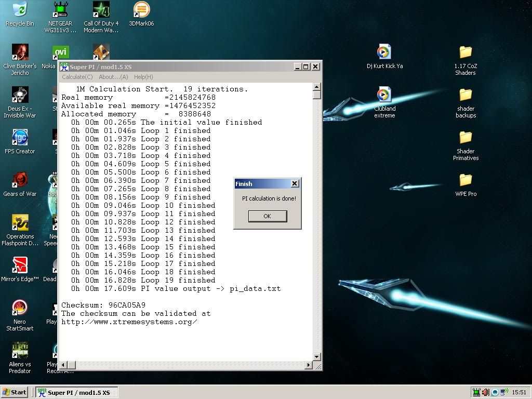Viewport: 532px width, 399px height.
Task: Click the wireless network connection tray icon
Action: 504,392
